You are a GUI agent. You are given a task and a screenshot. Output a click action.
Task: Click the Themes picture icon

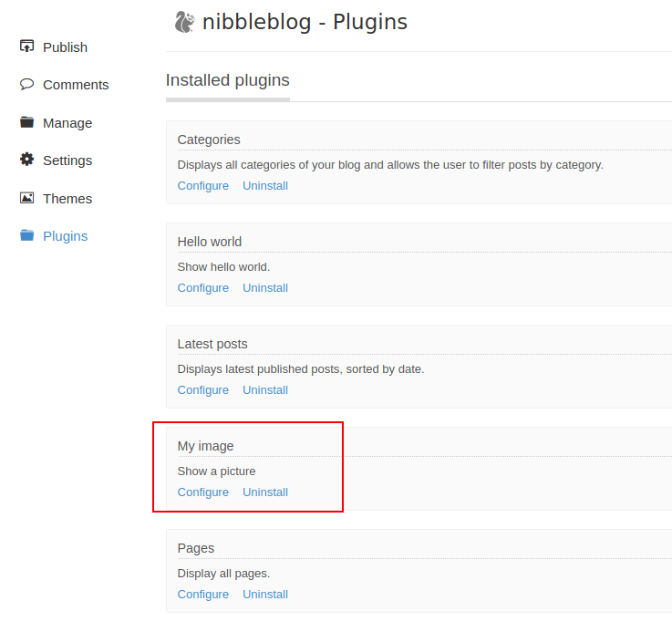(x=26, y=198)
